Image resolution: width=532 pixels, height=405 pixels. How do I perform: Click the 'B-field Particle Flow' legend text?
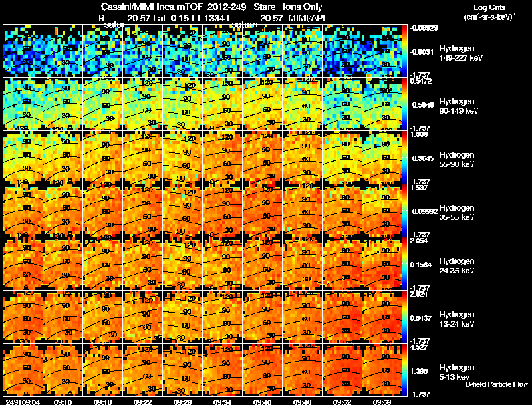[x=497, y=384]
